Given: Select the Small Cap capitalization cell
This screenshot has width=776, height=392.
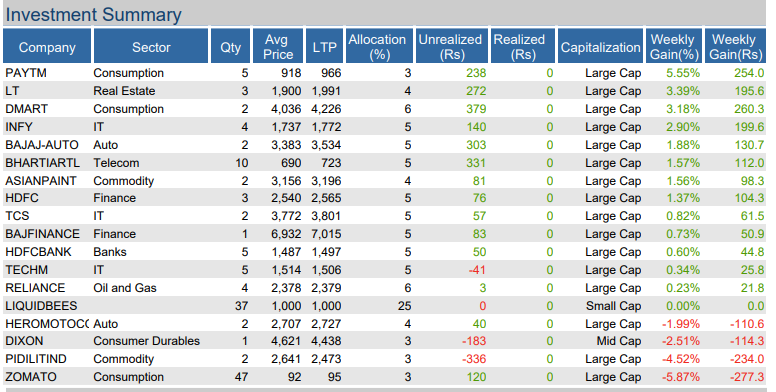Looking at the screenshot, I should [x=613, y=306].
